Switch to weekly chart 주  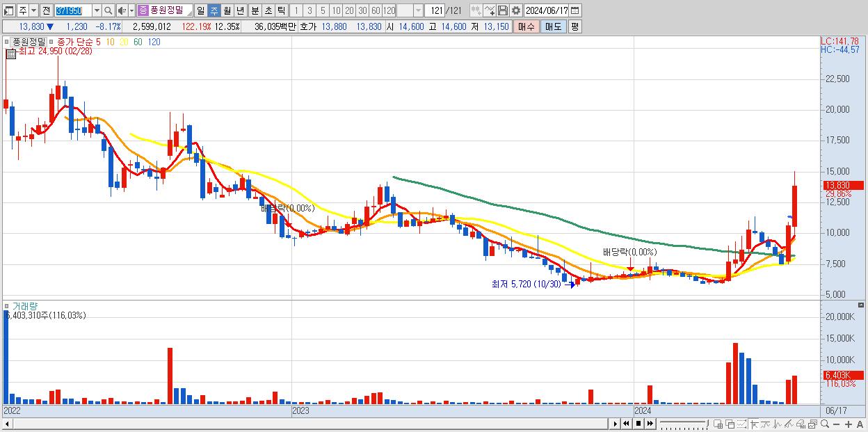click(214, 11)
